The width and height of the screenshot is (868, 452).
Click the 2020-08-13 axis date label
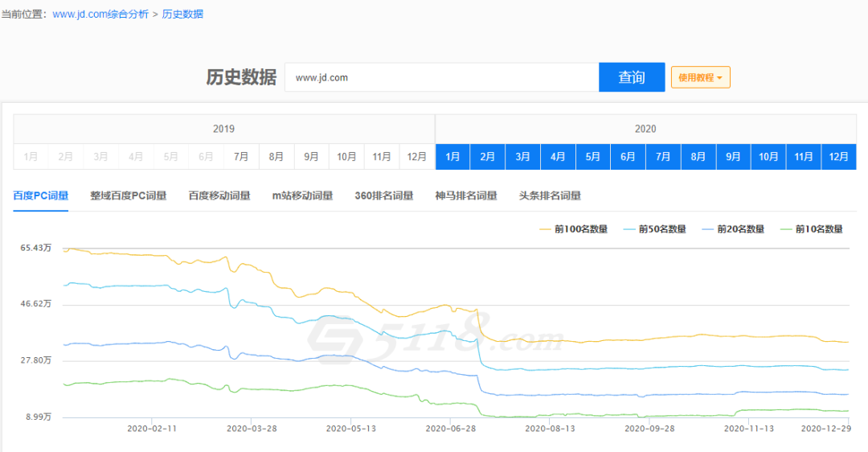[x=550, y=429]
